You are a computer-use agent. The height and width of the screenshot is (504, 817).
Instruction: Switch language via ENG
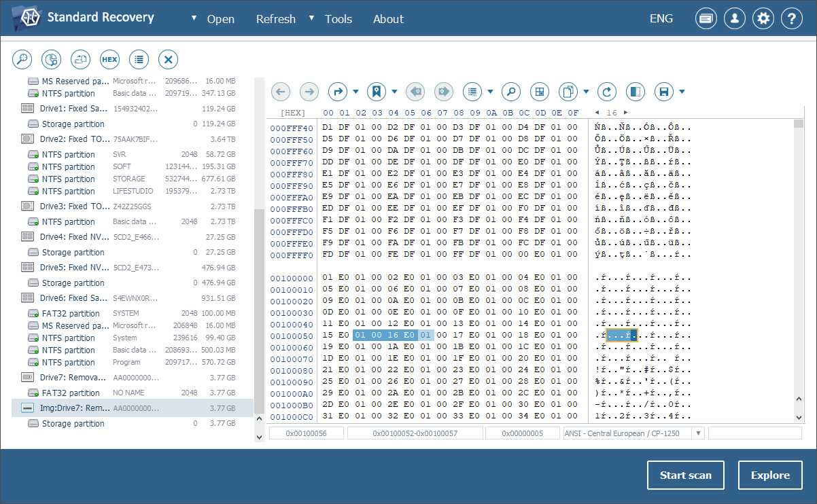click(x=661, y=18)
